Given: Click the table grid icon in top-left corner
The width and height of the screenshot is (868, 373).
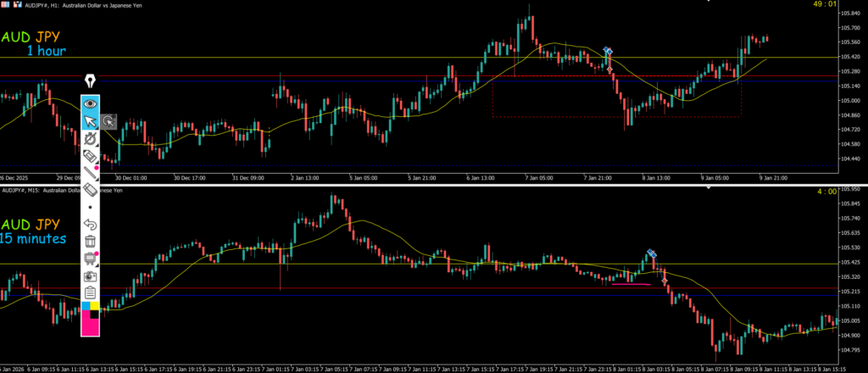Looking at the screenshot, I should tap(4, 4).
